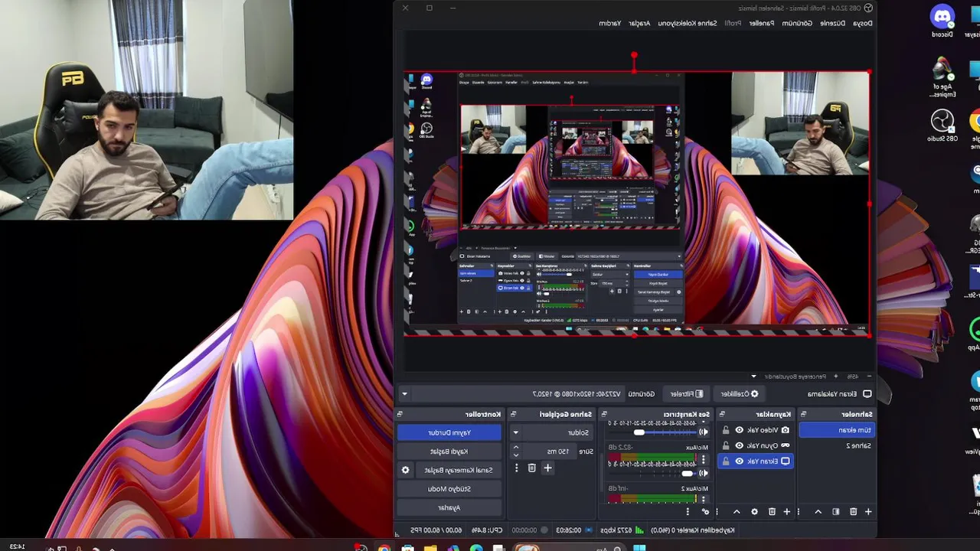Toggle visibility of Oyun Yak source
Viewport: 980px width, 551px height.
tap(739, 445)
